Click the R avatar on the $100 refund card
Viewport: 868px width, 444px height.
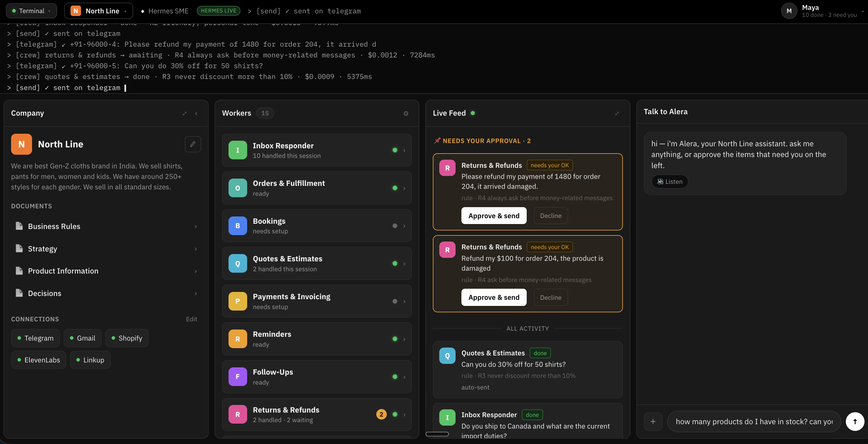point(447,250)
